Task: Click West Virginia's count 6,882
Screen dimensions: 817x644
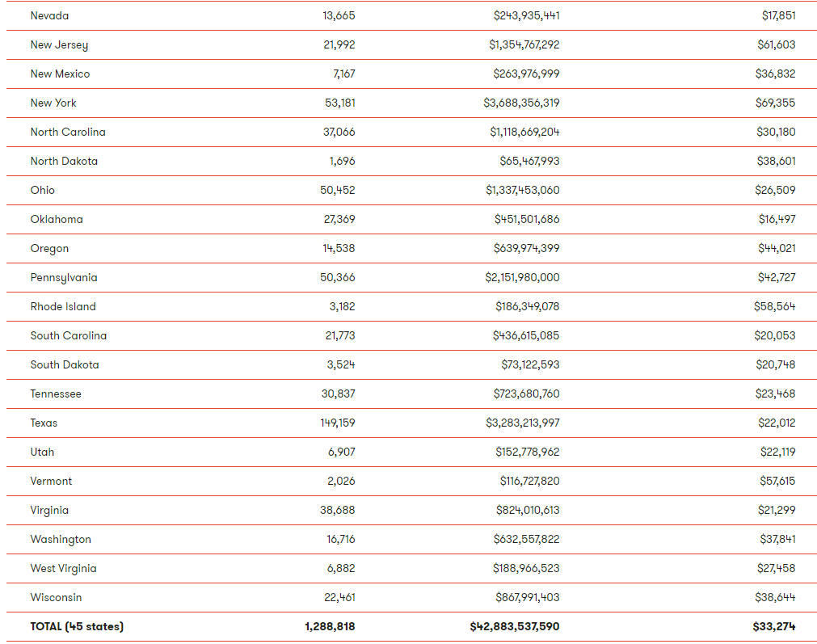Action: (341, 569)
